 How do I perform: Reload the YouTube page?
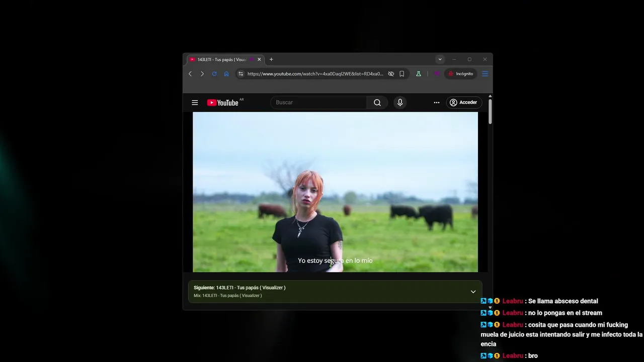pos(214,74)
